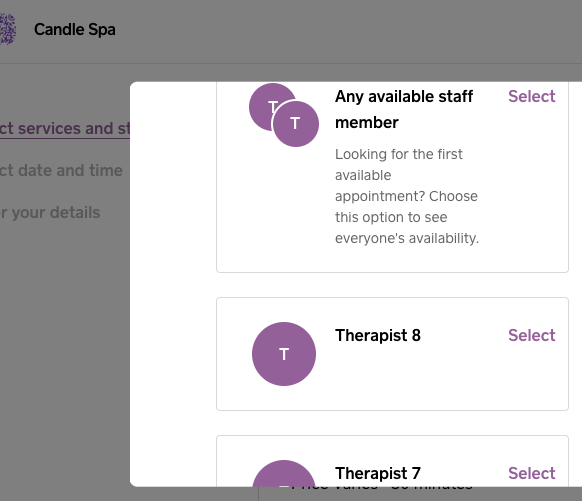Image resolution: width=582 pixels, height=501 pixels.
Task: Click the blank left margin of staff dialog
Action: click(173, 282)
